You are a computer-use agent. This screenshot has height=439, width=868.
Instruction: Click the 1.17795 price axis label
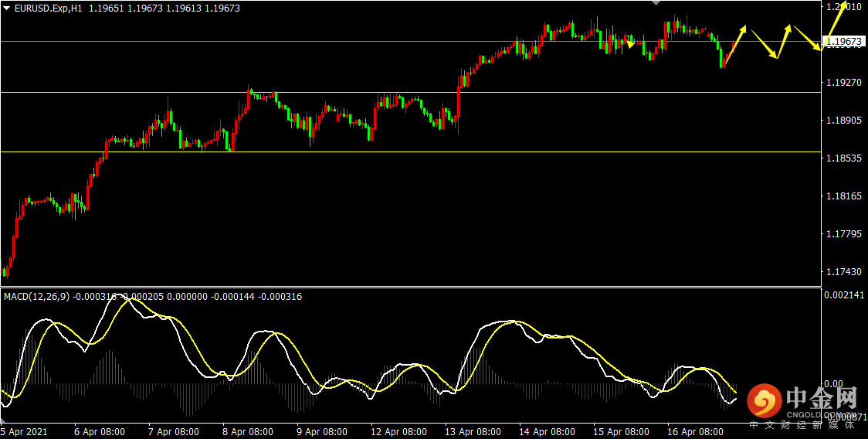pyautogui.click(x=843, y=234)
